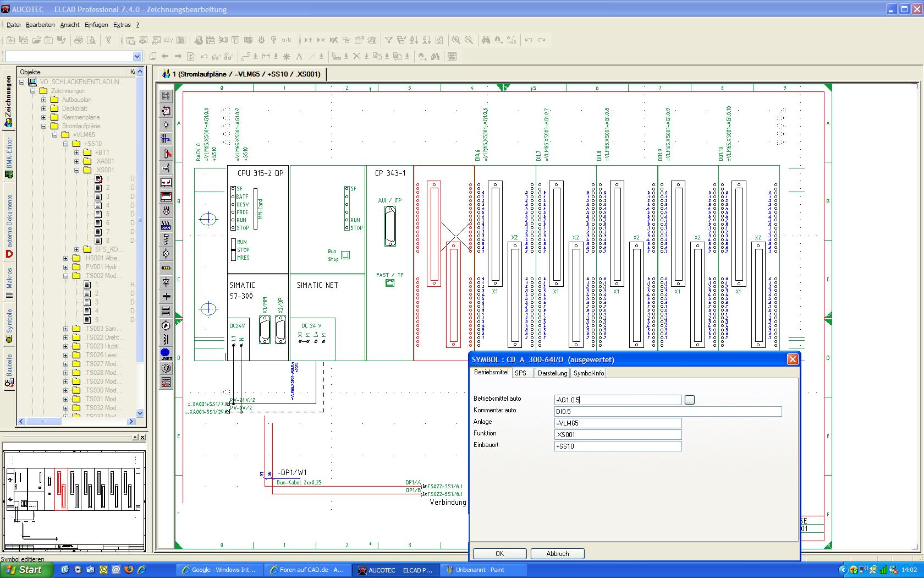Expand the Aufbauplan folder

click(44, 100)
